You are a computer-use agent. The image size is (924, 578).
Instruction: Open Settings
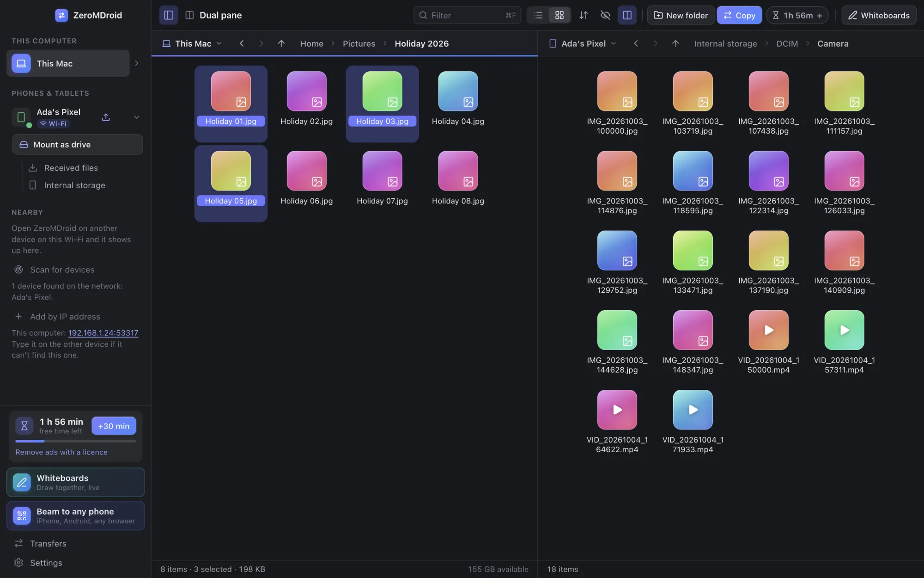(x=46, y=563)
